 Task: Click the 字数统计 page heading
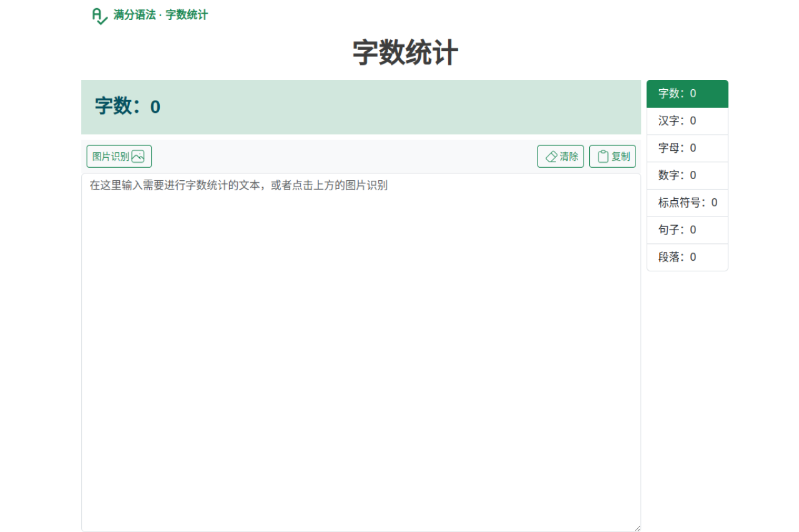[x=405, y=53]
